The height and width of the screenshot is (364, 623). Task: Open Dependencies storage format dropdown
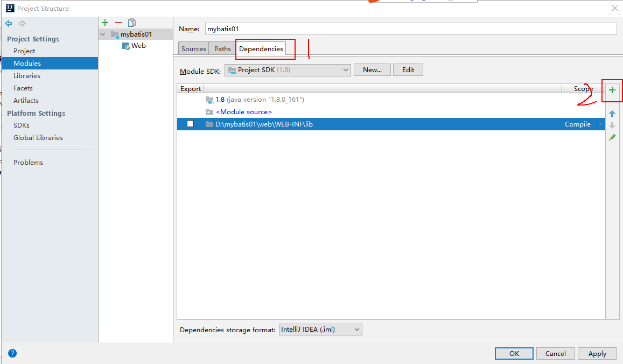coord(320,330)
